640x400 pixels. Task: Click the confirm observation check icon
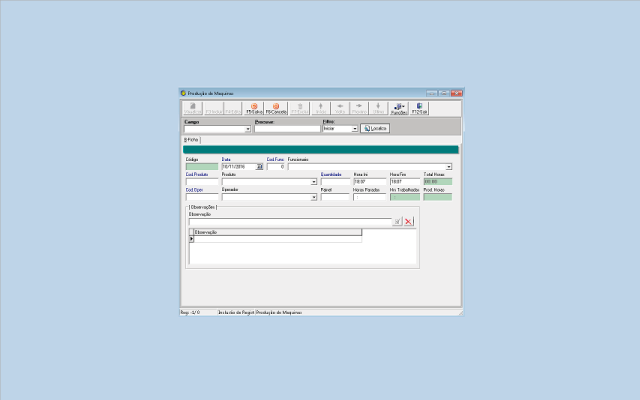tap(397, 221)
